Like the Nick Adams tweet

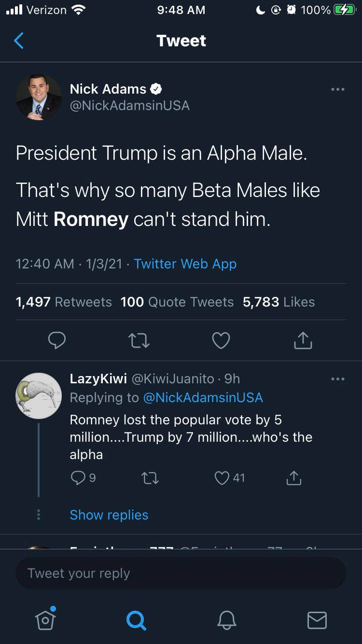point(221,340)
